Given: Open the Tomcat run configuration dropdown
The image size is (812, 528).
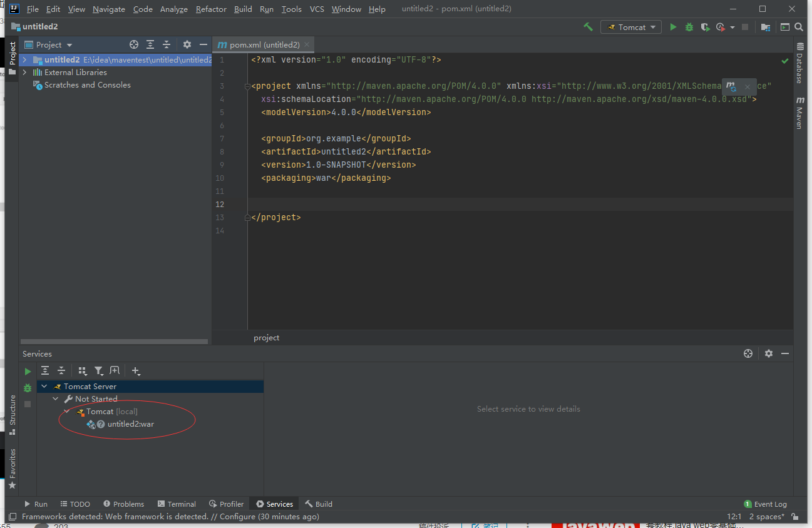Looking at the screenshot, I should pyautogui.click(x=631, y=27).
